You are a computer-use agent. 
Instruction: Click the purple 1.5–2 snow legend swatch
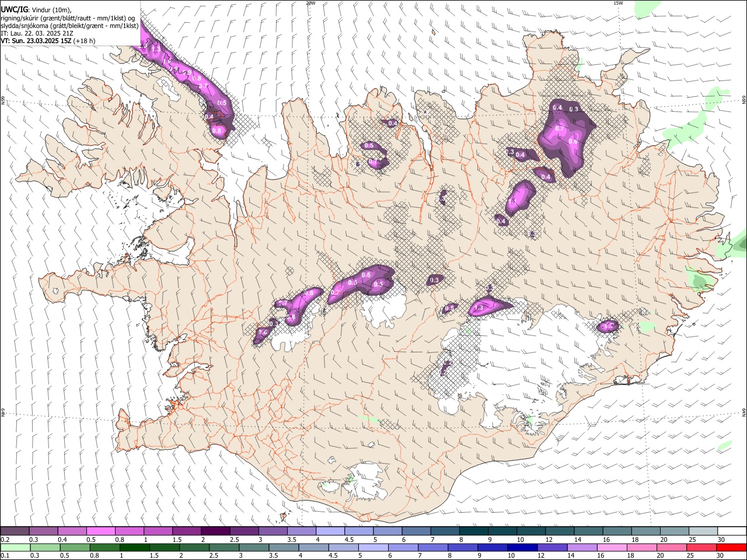(187, 531)
